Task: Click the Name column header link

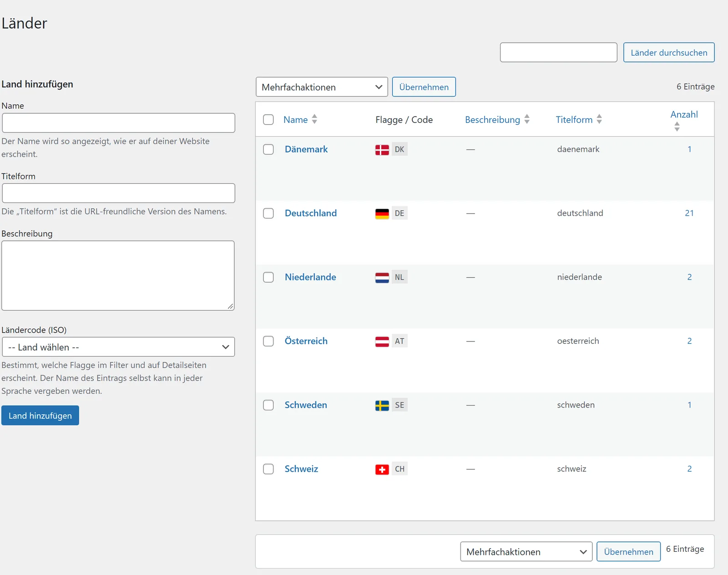Action: pyautogui.click(x=296, y=120)
